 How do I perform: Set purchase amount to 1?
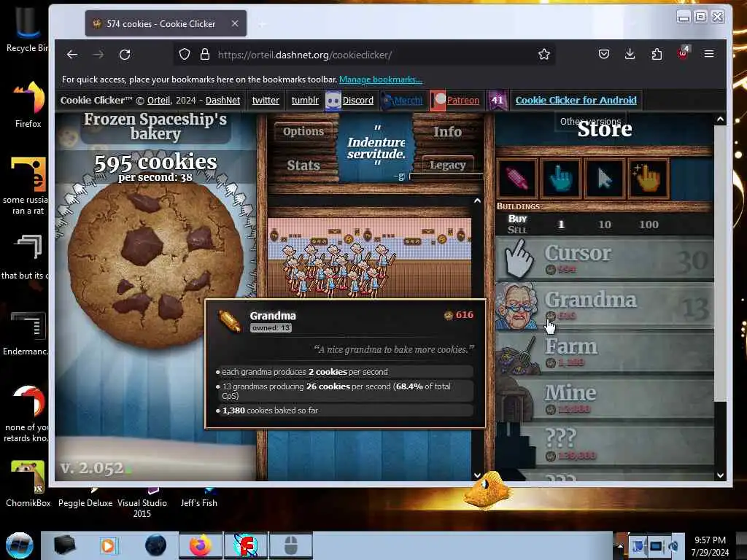coord(561,225)
